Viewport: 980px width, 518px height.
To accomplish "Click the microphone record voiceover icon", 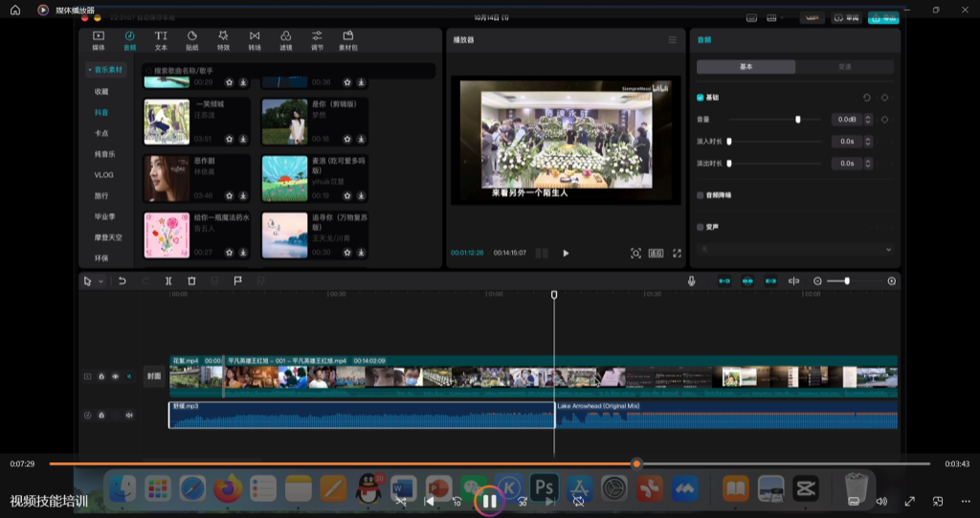I will [691, 281].
